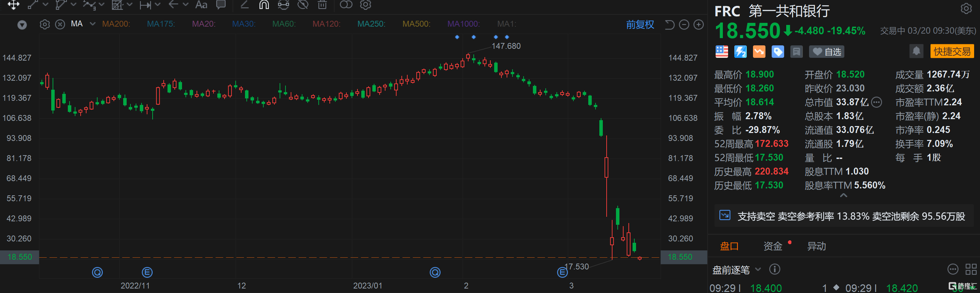Click the short selling info banner

(x=843, y=216)
